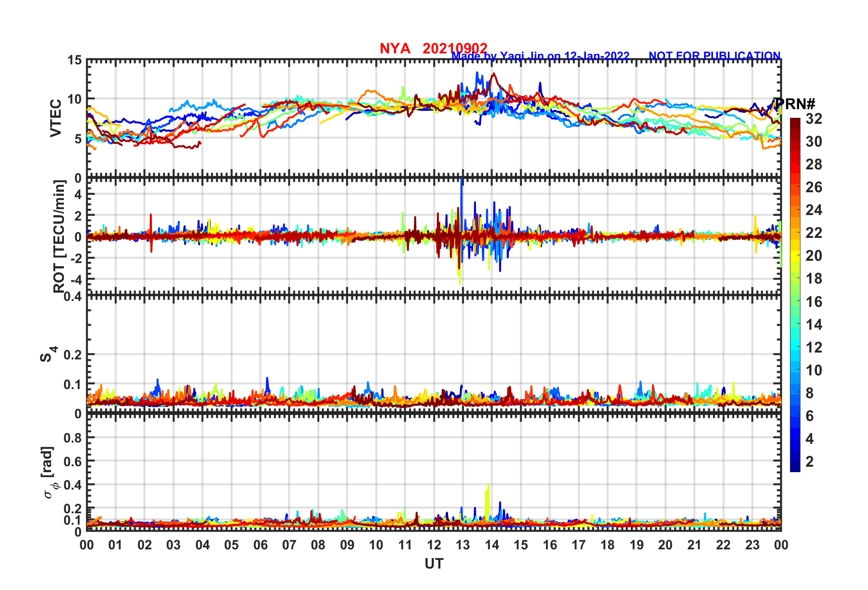Click the colorbar label '20'
The image size is (868, 590).
[814, 256]
